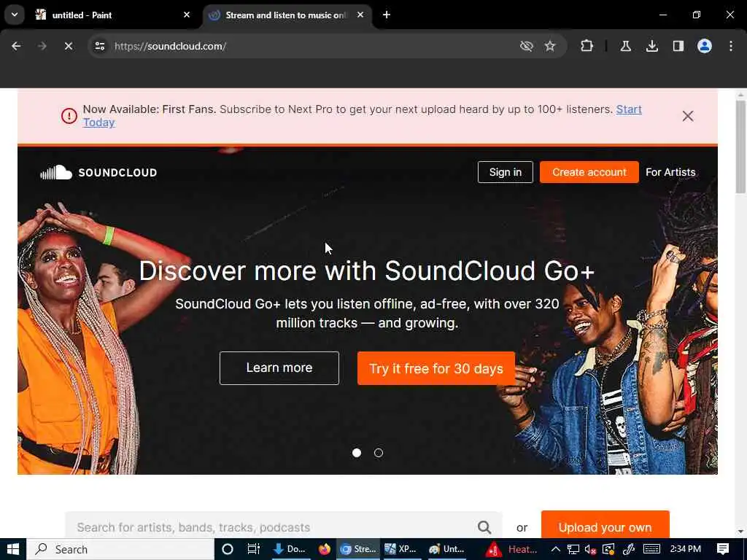Open the tracking protection eye icon

(x=527, y=46)
